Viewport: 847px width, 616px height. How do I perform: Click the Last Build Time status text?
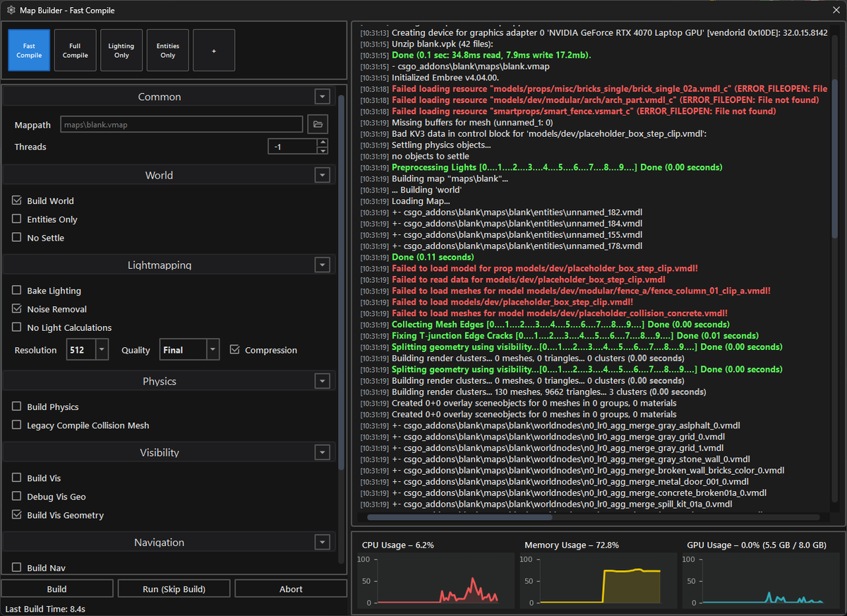point(45,608)
